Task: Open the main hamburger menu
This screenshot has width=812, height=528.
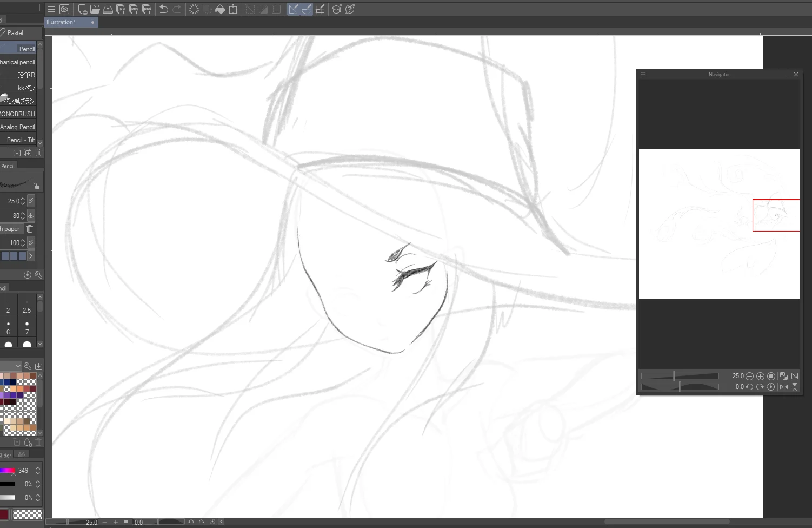Action: tap(51, 9)
